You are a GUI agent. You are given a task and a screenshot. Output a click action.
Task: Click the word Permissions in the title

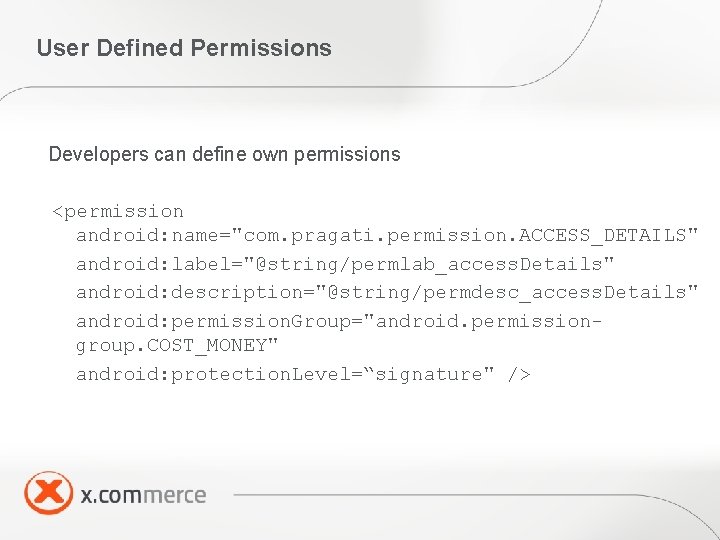click(x=261, y=48)
